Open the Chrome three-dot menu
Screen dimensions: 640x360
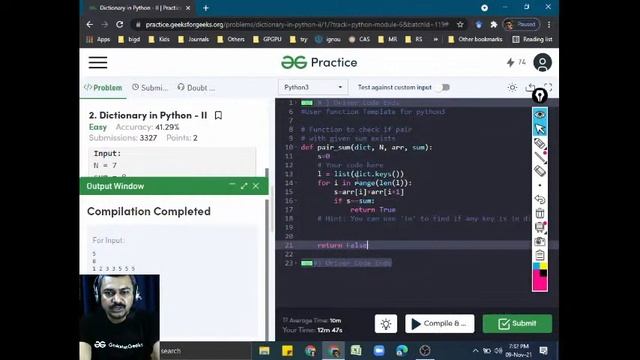point(549,24)
